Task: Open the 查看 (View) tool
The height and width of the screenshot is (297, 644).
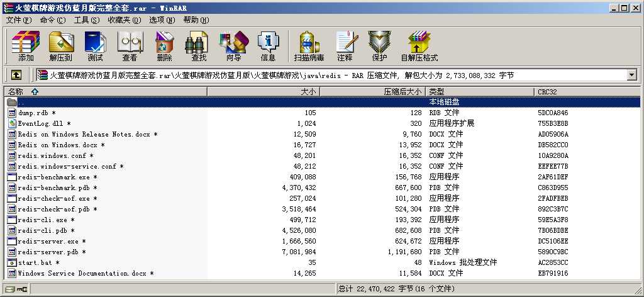Action: 130,45
